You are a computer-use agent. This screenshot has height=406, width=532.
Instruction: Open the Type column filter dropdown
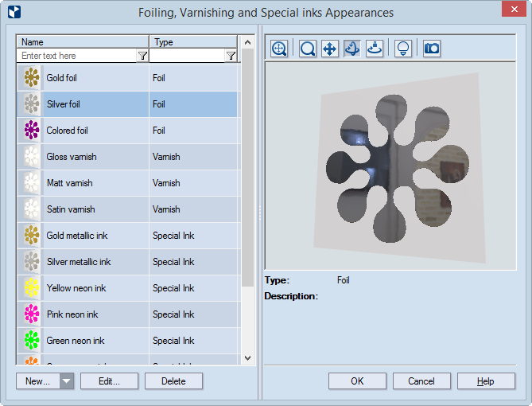pyautogui.click(x=231, y=56)
